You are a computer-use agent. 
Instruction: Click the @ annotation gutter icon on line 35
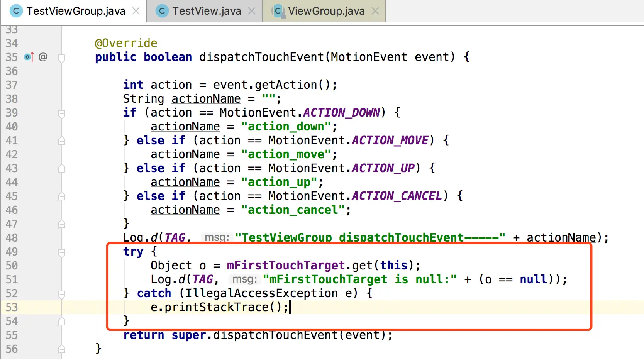(x=43, y=57)
